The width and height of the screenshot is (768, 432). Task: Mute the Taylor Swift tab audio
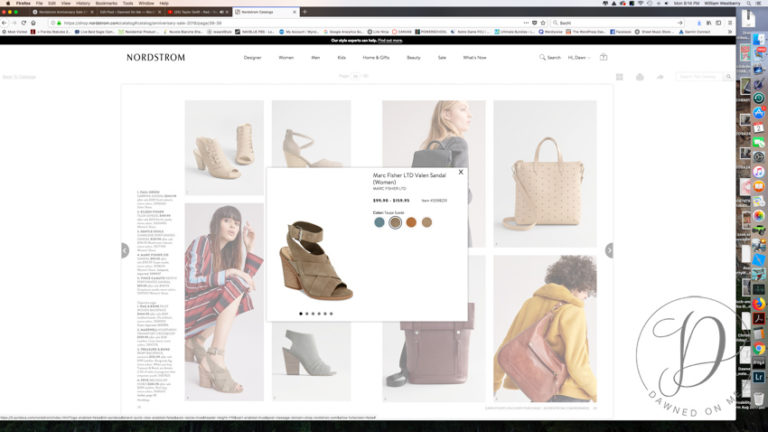pos(221,12)
